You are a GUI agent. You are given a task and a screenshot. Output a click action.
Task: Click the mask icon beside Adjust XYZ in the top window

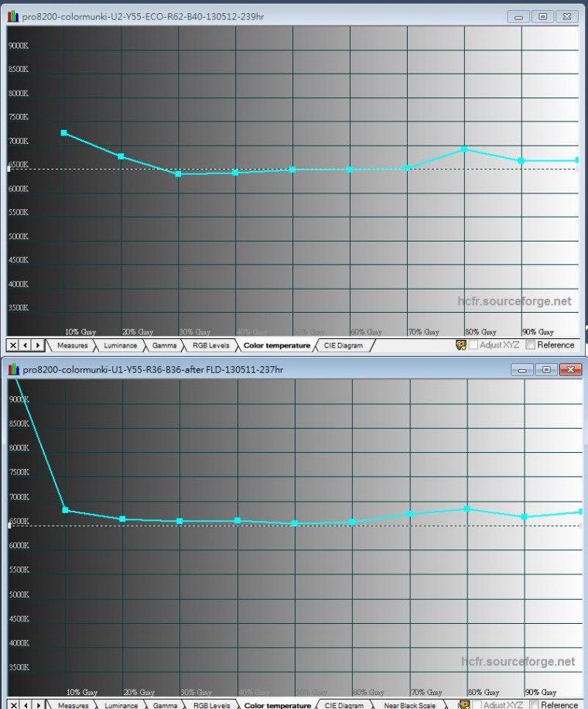click(x=460, y=345)
